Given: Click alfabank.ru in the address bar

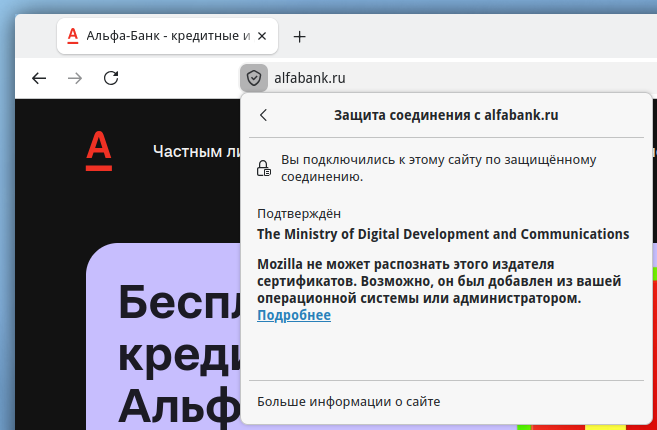Looking at the screenshot, I should (x=310, y=78).
